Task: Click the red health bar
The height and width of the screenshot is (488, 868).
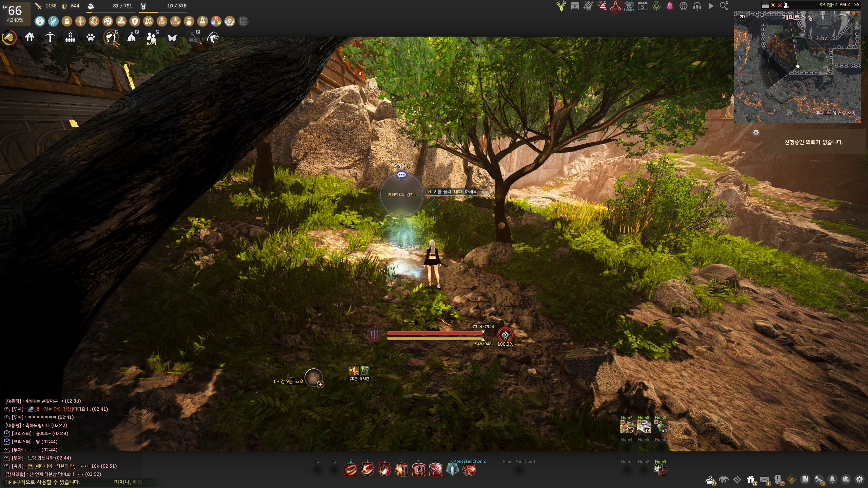Action: 435,333
